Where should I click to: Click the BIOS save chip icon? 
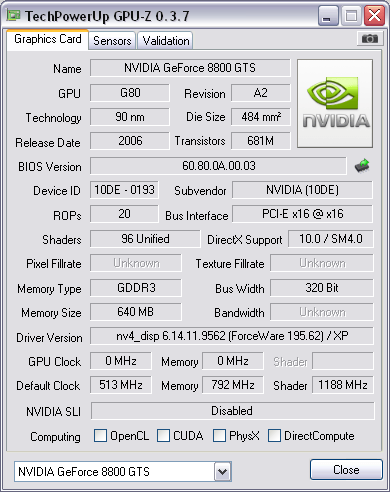point(362,166)
